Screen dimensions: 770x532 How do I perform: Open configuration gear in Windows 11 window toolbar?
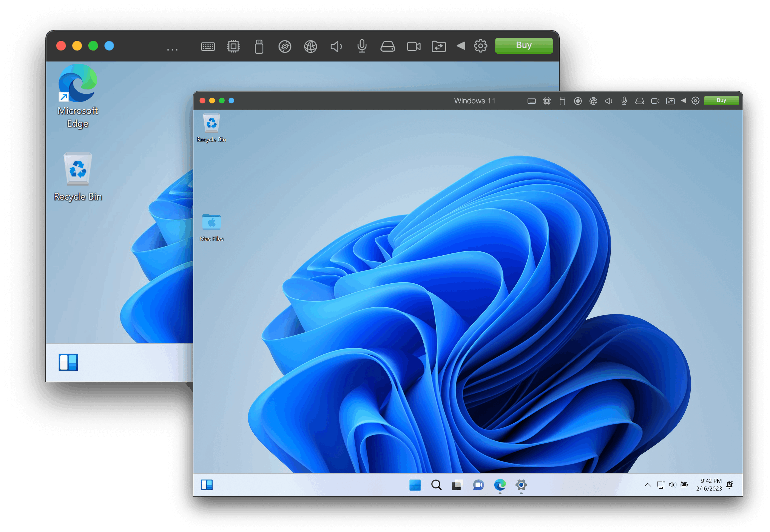tap(695, 101)
